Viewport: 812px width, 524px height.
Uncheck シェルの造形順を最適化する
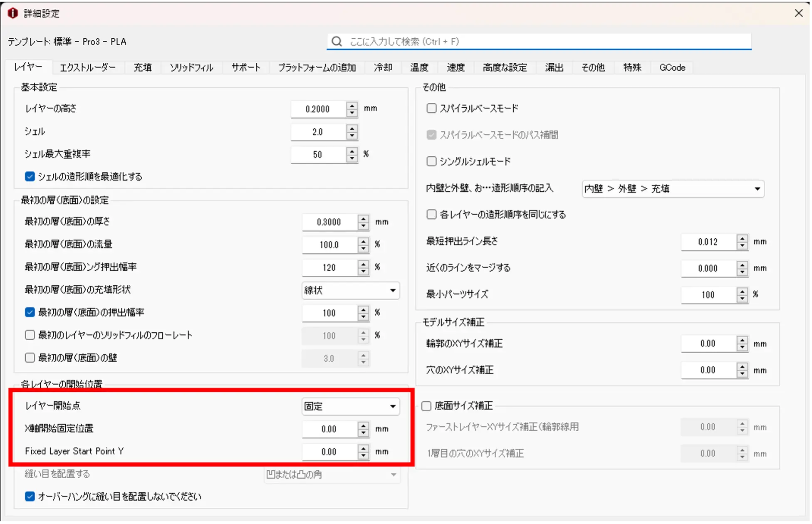pos(30,176)
